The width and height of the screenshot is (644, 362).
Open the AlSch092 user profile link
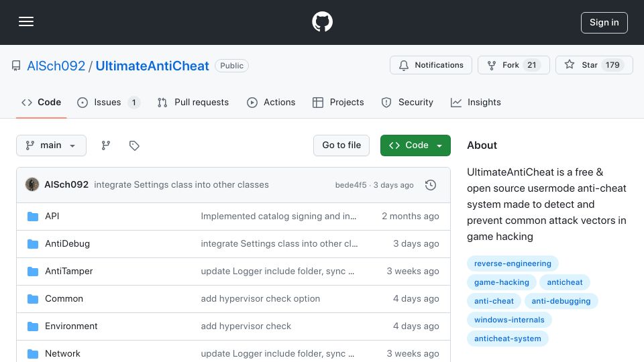click(x=56, y=66)
